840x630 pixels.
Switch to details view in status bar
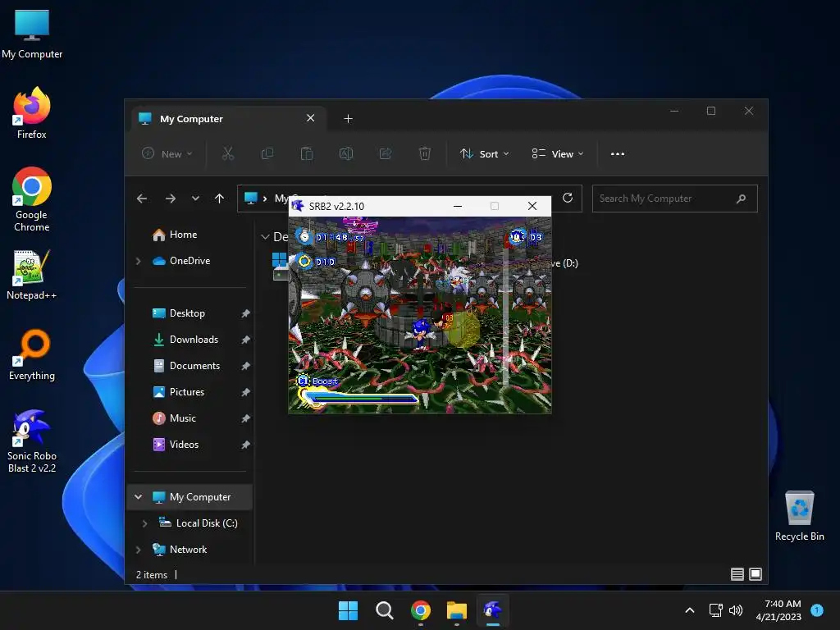pos(737,574)
